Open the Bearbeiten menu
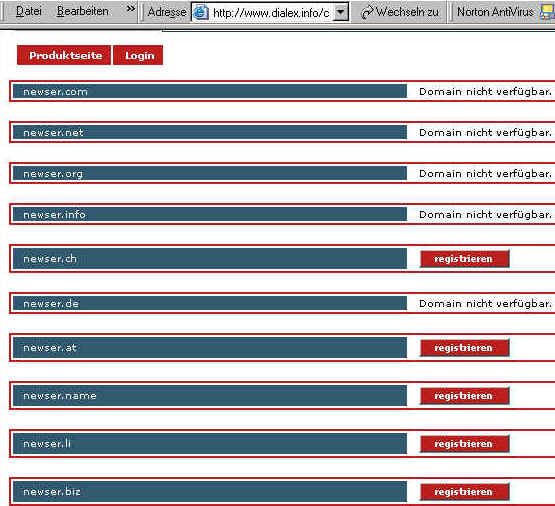Viewport: 555px width, 506px height. 82,11
